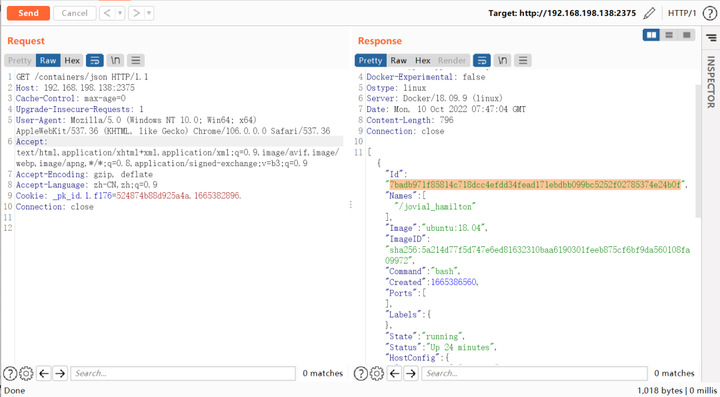The width and height of the screenshot is (720, 397).
Task: Click the Cancel button
Action: pos(74,13)
